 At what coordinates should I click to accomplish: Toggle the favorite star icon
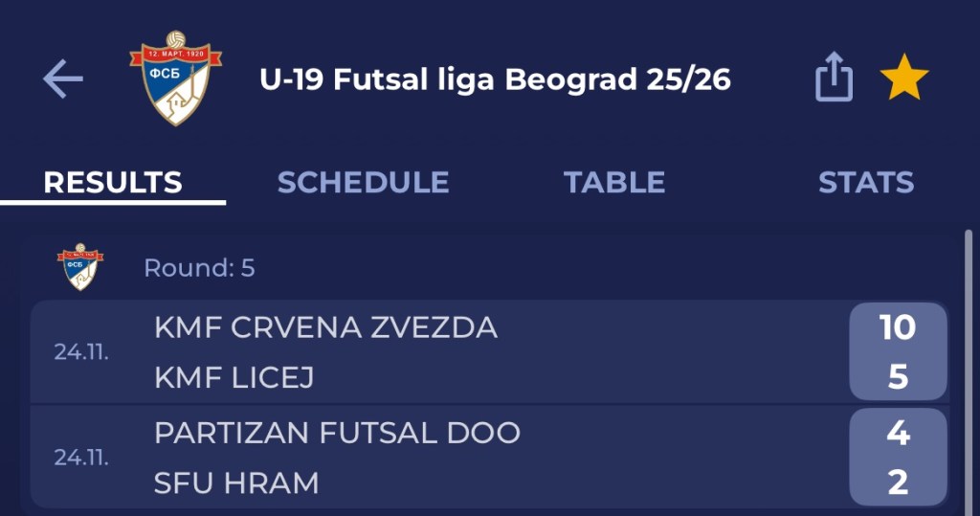click(903, 79)
